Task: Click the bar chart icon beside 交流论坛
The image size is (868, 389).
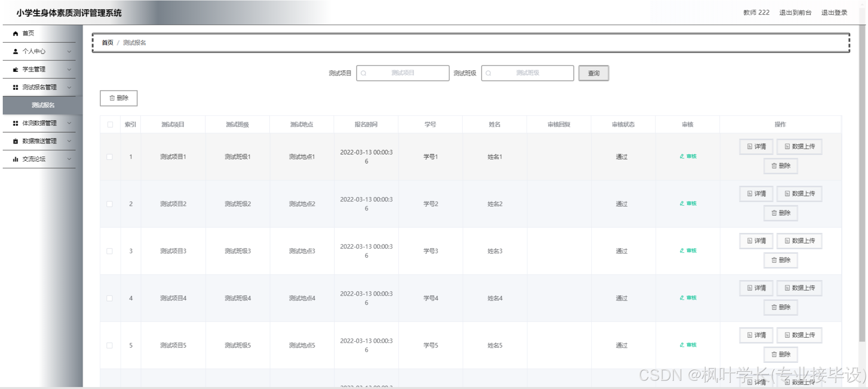Action: click(x=15, y=159)
